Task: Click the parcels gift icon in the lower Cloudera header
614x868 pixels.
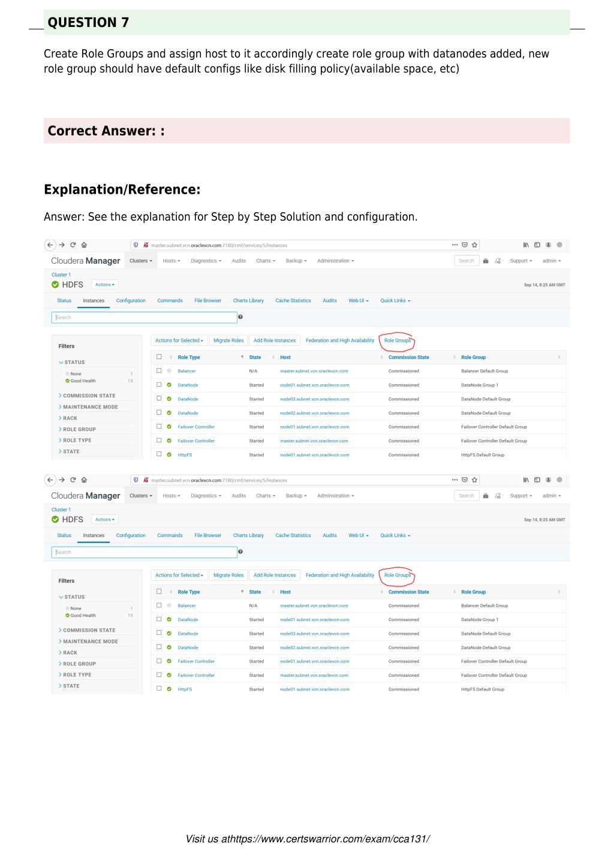Action: tap(486, 496)
